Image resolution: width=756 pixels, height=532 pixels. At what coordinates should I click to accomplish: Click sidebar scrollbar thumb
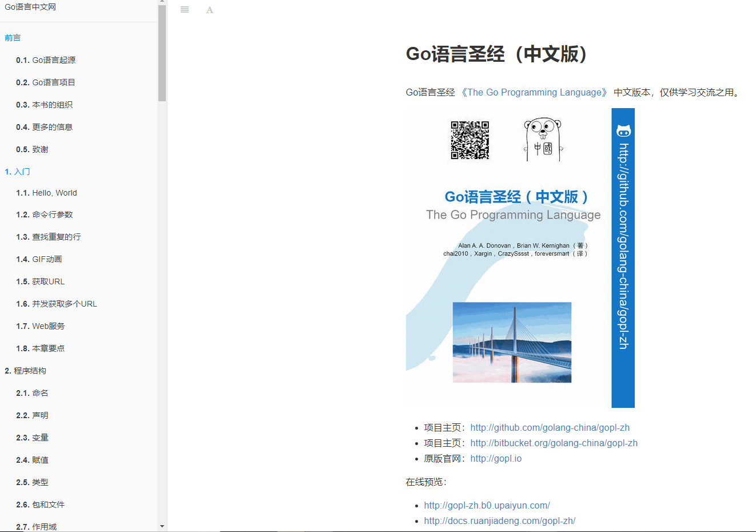[x=162, y=53]
